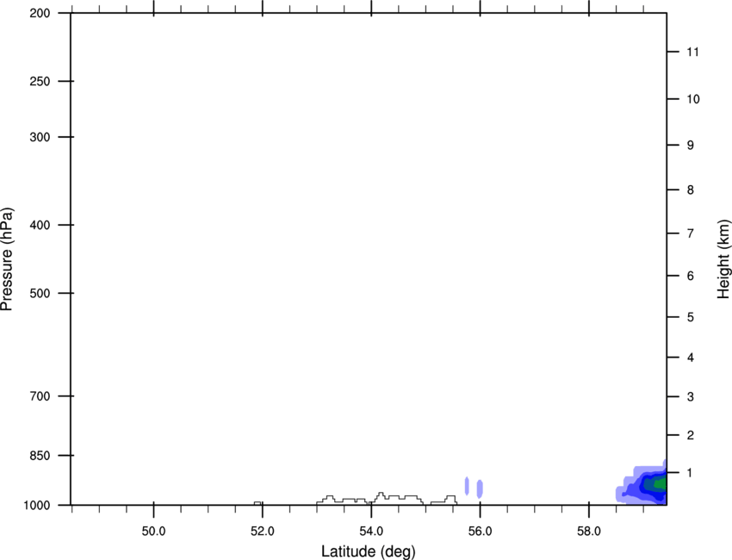The height and width of the screenshot is (560, 732).
Task: Click the latitude label 50.0
Action: click(153, 532)
